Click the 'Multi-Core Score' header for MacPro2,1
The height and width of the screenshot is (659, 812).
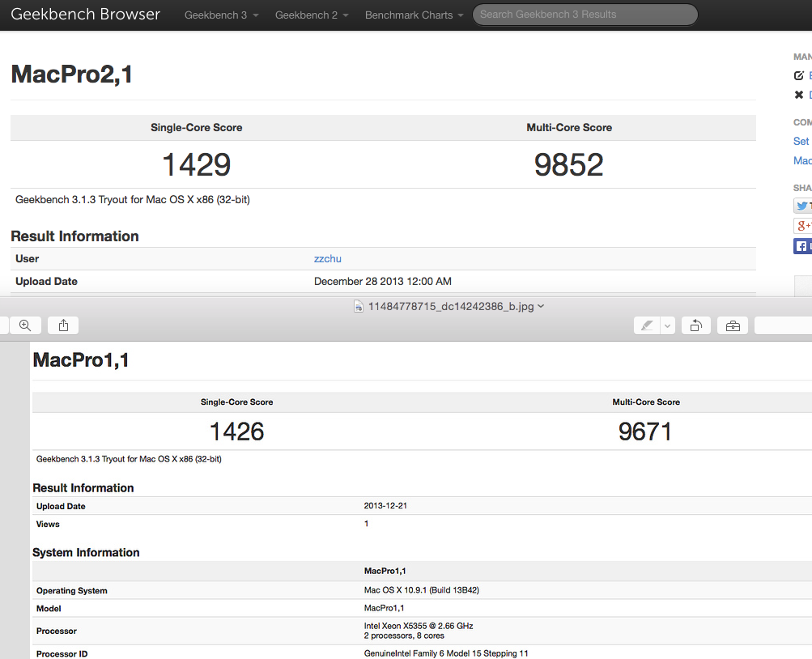pos(569,127)
